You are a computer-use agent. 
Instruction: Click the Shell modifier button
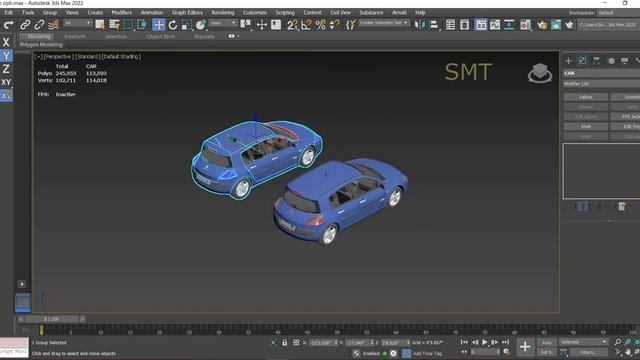point(586,127)
